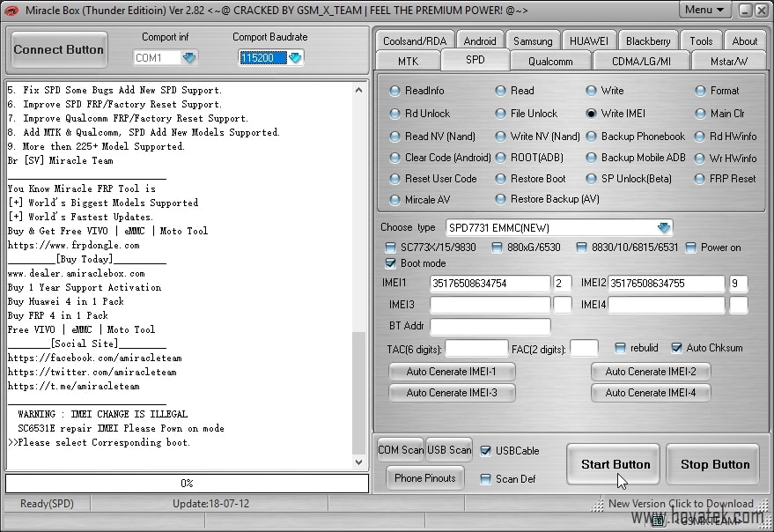Click the Miracle Box red logo icon
Viewport: 774px width, 532px height.
(x=11, y=11)
